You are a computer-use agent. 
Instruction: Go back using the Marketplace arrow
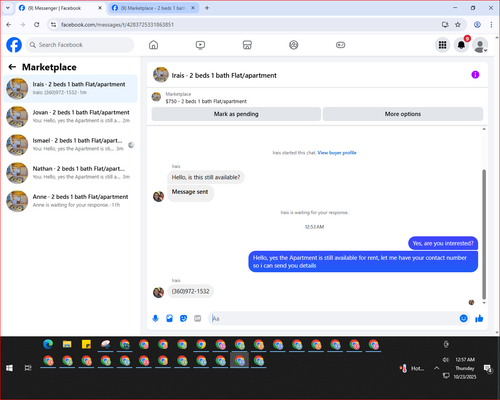(12, 67)
